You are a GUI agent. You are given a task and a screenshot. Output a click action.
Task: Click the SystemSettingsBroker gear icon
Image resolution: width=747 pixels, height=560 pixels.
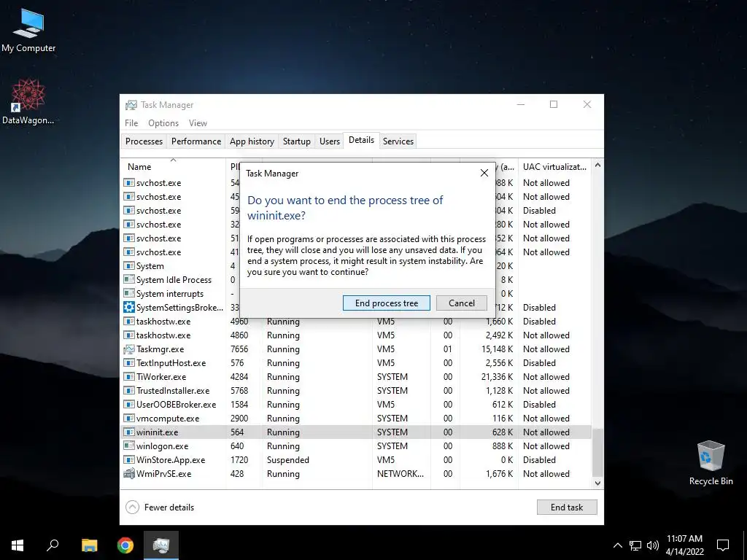point(128,308)
